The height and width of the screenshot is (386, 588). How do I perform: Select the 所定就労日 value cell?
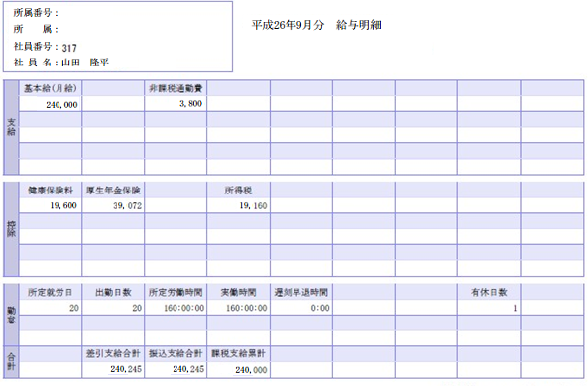51,308
